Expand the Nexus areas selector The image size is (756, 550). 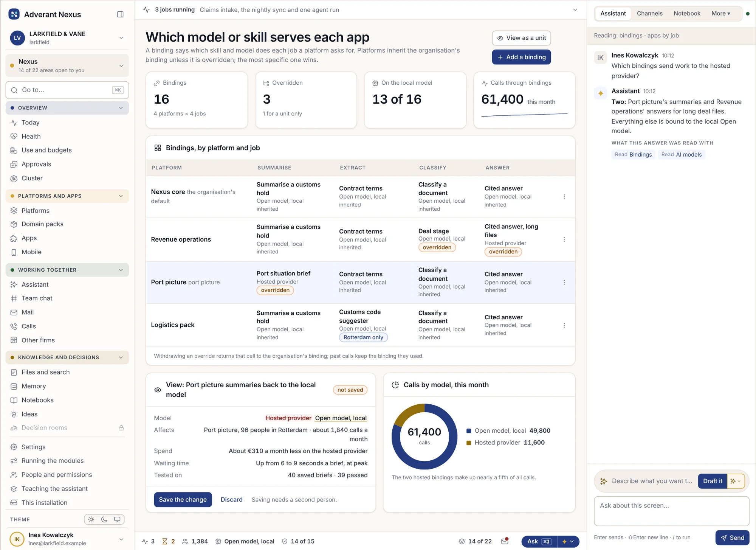67,65
